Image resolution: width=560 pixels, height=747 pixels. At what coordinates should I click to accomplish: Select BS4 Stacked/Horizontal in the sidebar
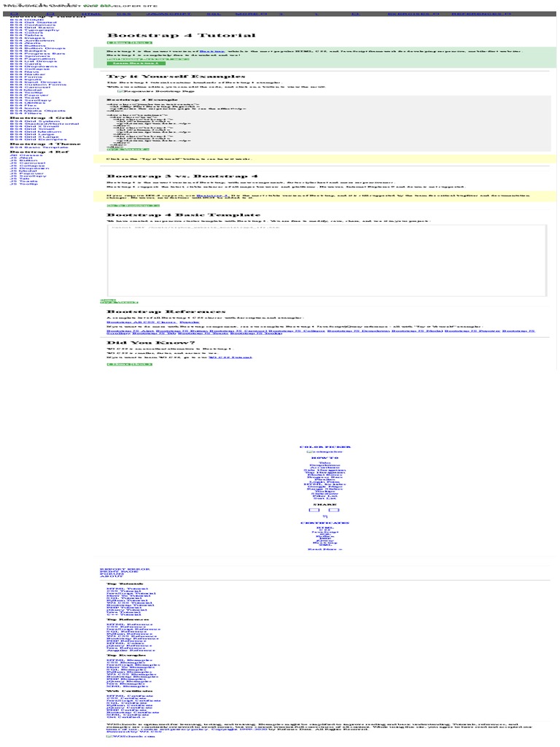[44, 124]
